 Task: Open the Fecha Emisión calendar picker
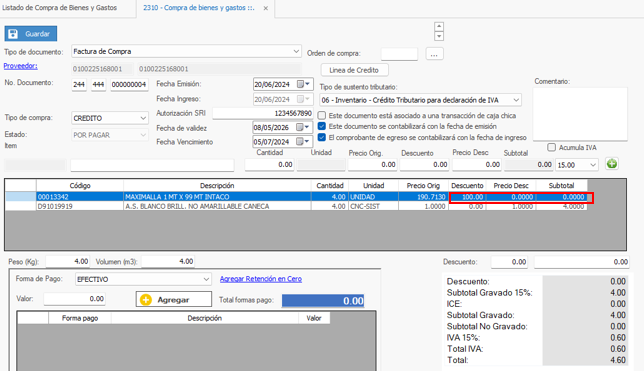pos(303,84)
